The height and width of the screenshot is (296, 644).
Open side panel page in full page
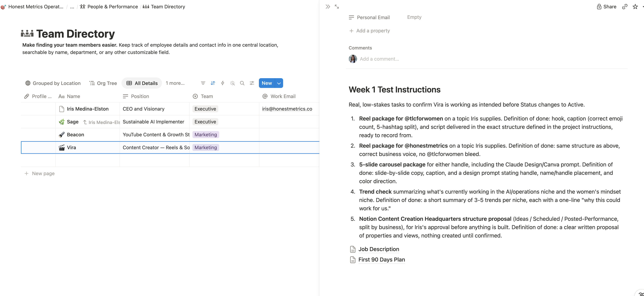[x=337, y=7]
